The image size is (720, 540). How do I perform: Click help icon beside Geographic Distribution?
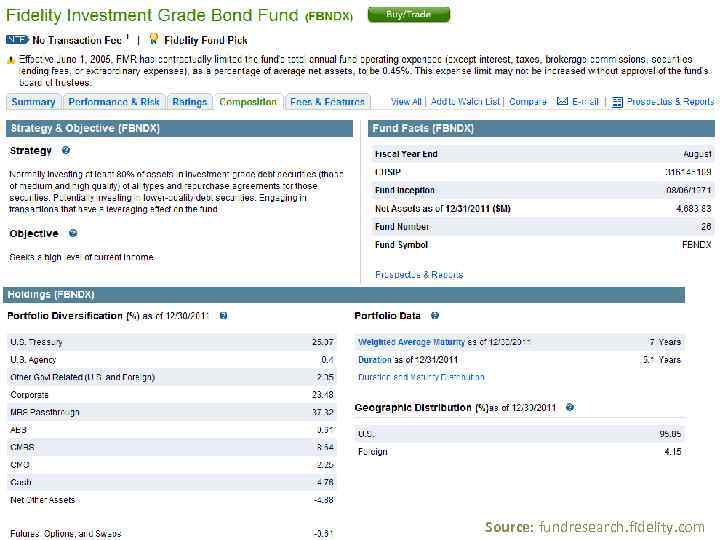570,407
